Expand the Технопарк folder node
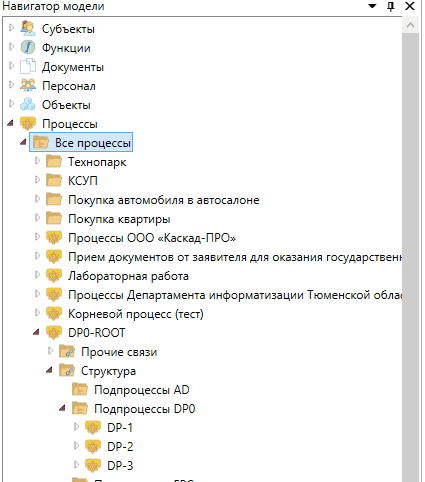This screenshot has width=425, height=482. pos(37,161)
